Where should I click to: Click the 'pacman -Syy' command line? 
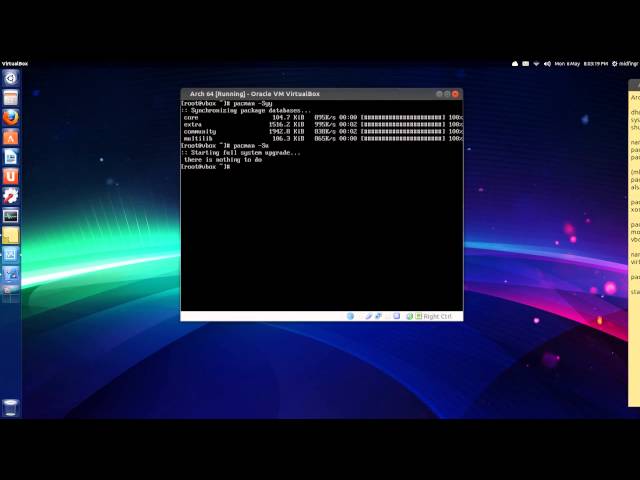pyautogui.click(x=227, y=104)
